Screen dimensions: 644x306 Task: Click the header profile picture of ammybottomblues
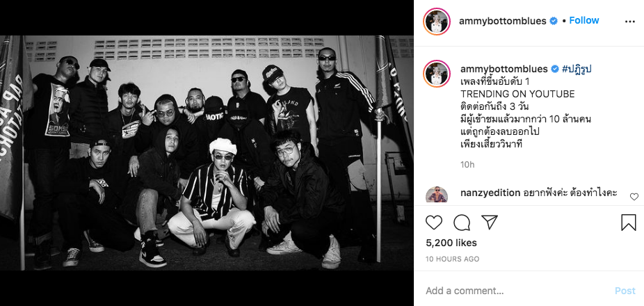[437, 22]
